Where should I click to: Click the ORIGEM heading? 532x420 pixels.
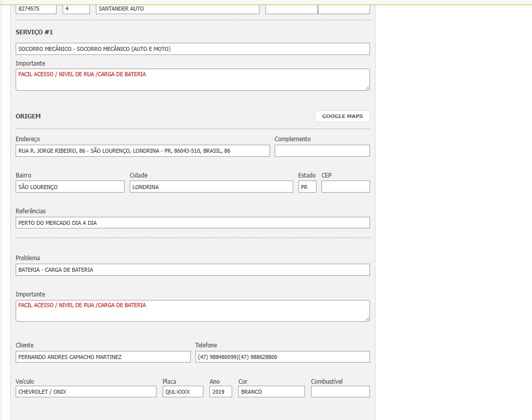[x=28, y=116]
